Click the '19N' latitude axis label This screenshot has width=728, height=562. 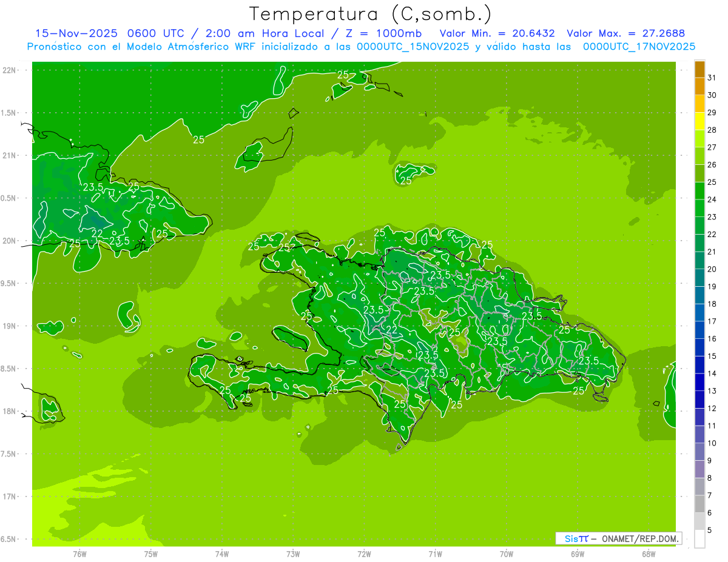9,326
